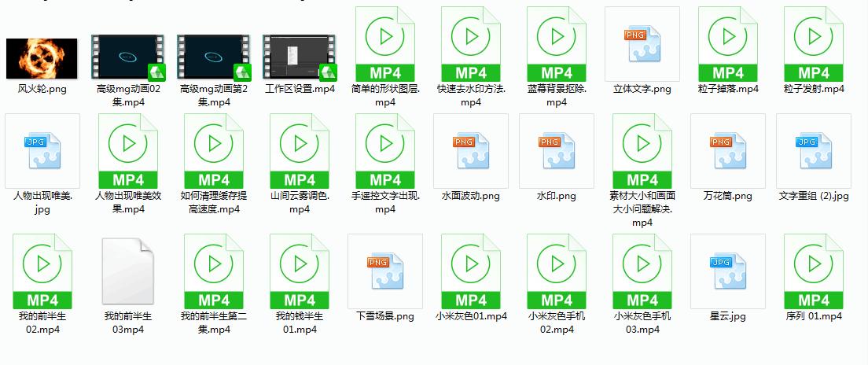Click the file name 风火轮.png

(x=42, y=89)
